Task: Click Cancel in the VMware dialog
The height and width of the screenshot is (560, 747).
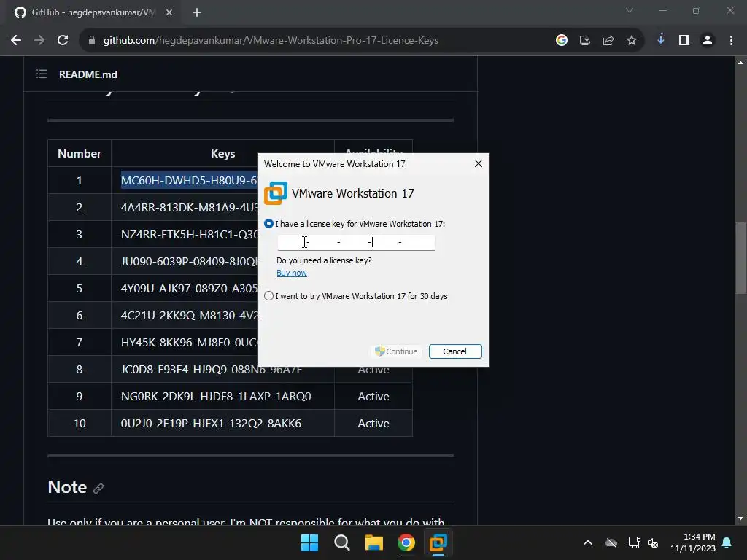Action: click(455, 351)
